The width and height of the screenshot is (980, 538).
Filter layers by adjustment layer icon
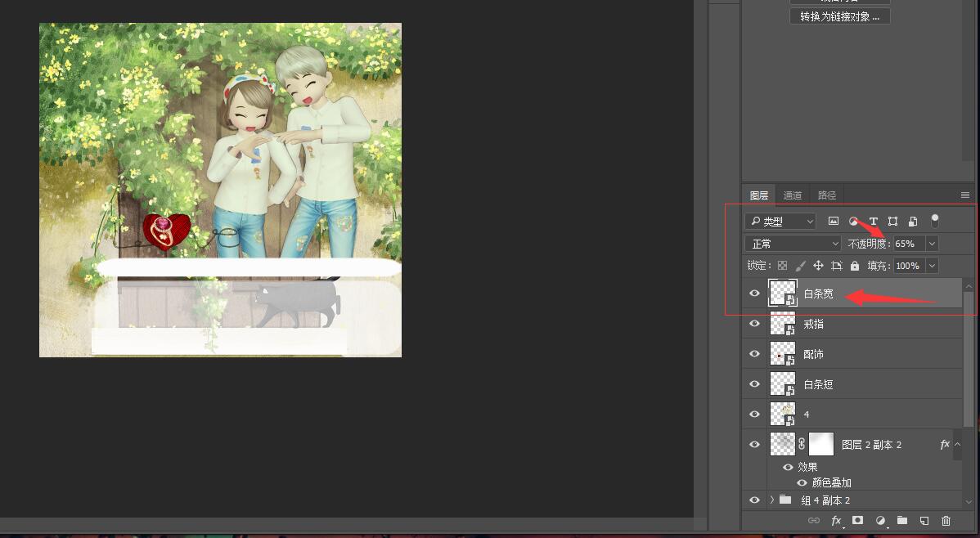tap(853, 222)
